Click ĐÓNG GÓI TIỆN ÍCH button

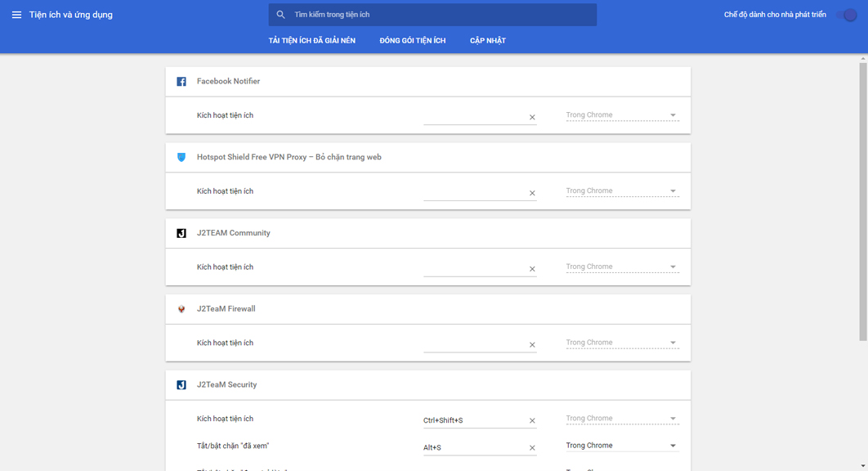(413, 40)
